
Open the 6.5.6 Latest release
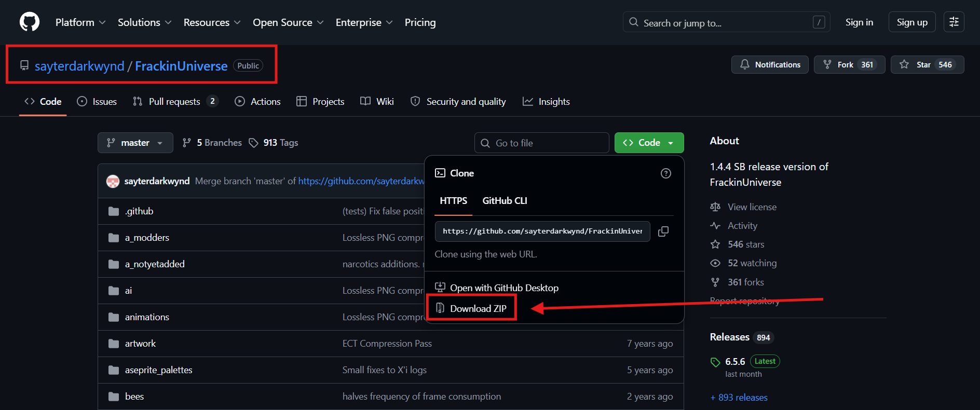pos(745,362)
